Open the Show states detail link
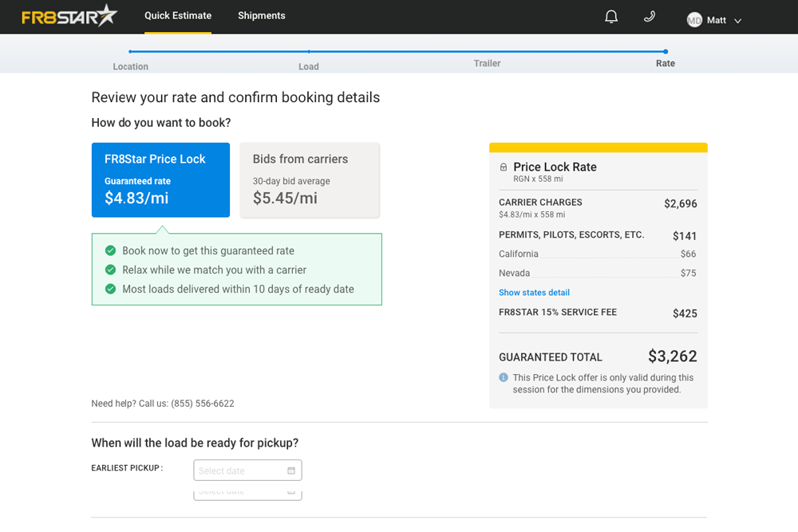Image resolution: width=798 pixels, height=532 pixels. click(x=534, y=292)
